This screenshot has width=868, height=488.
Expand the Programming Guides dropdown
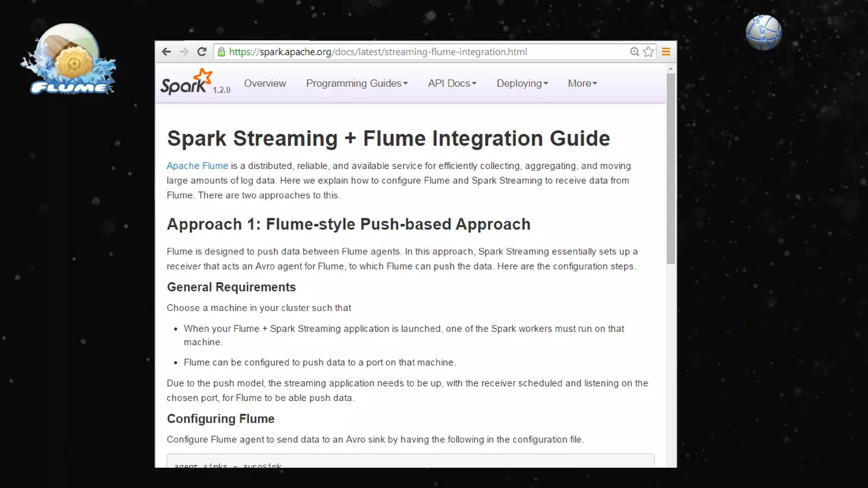(357, 83)
